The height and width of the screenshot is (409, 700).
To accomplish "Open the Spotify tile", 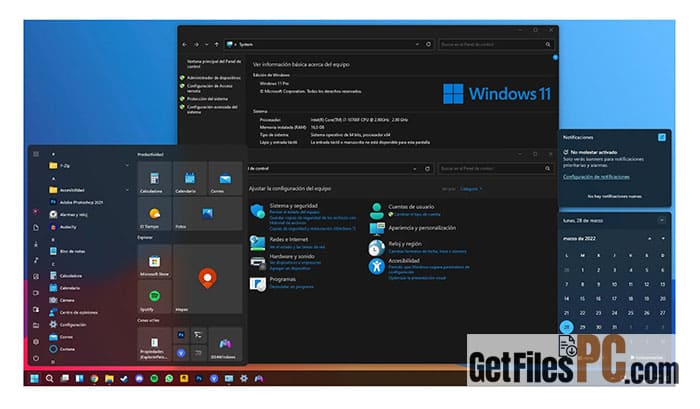I will click(154, 296).
